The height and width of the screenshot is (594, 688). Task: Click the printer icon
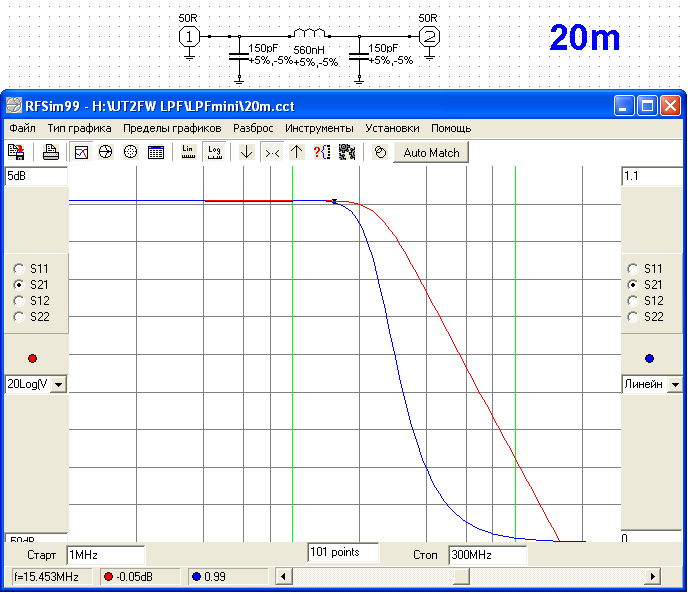(x=50, y=152)
